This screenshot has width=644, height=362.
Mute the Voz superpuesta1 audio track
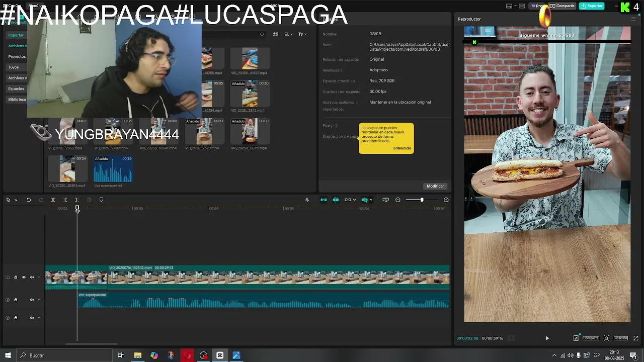point(32,300)
